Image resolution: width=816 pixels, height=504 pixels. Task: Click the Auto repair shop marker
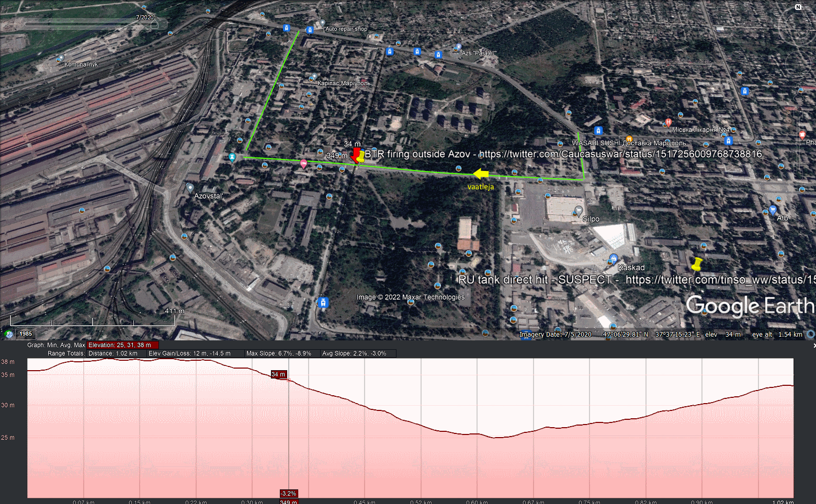[x=322, y=23]
